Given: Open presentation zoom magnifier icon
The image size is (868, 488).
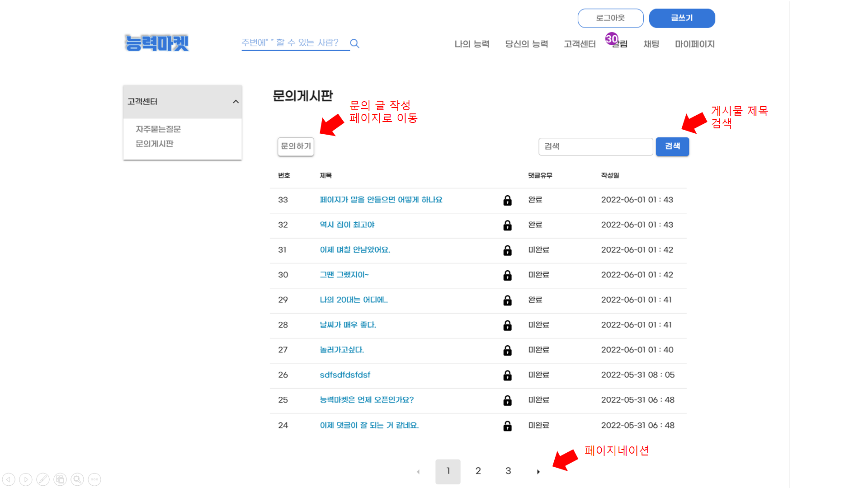Looking at the screenshot, I should [77, 479].
